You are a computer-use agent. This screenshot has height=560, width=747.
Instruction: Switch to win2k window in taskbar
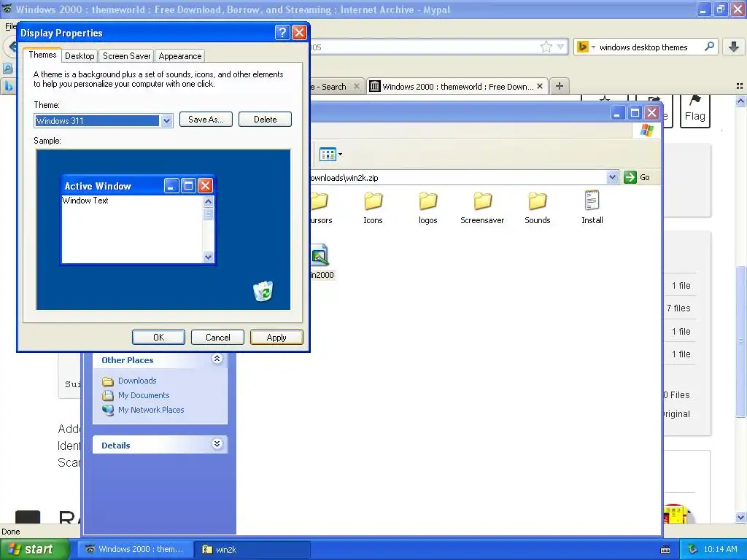[252, 549]
